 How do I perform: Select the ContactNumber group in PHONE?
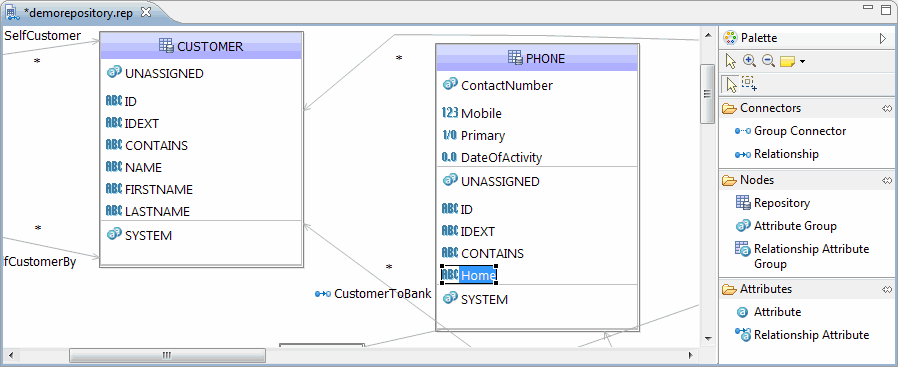tap(497, 85)
